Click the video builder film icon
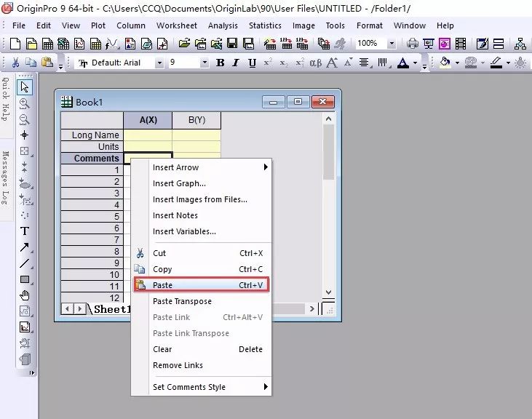 point(461,44)
